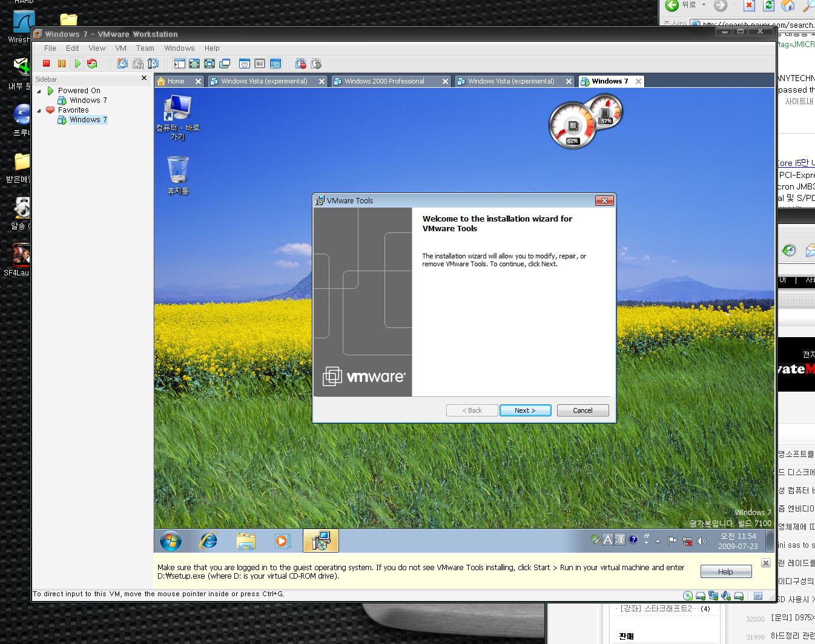Open the Edit menu
Image resolution: width=815 pixels, height=644 pixels.
tap(73, 48)
